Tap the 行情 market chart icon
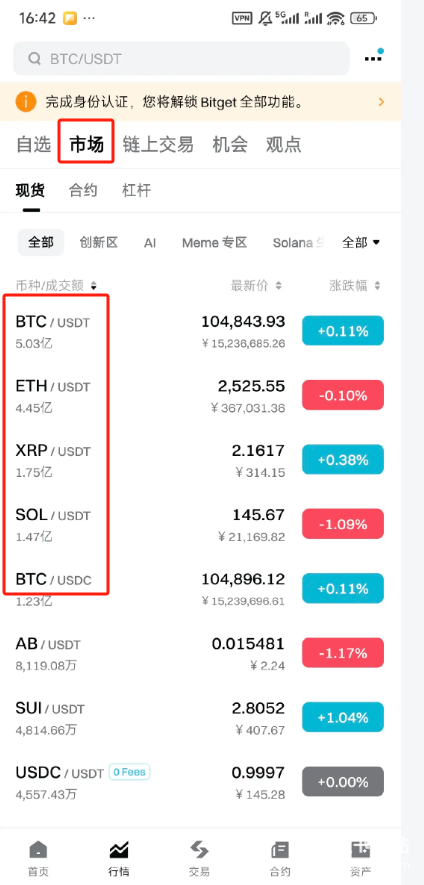 tap(119, 849)
